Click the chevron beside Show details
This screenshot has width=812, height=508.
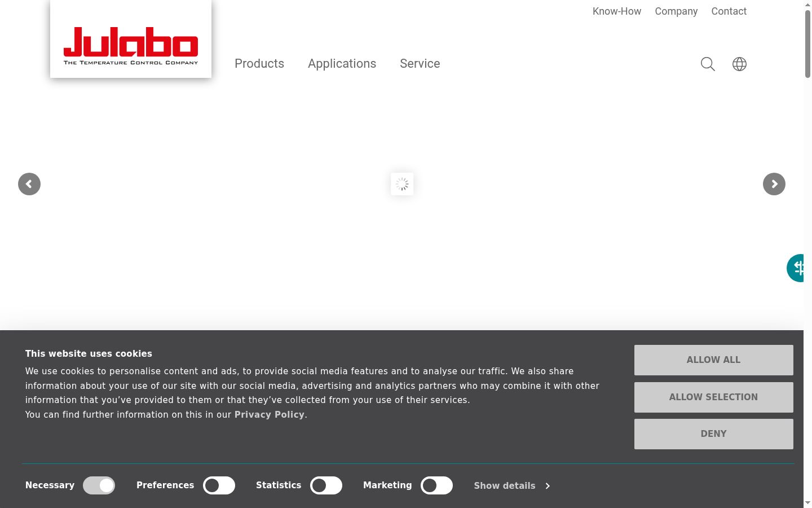pos(548,486)
